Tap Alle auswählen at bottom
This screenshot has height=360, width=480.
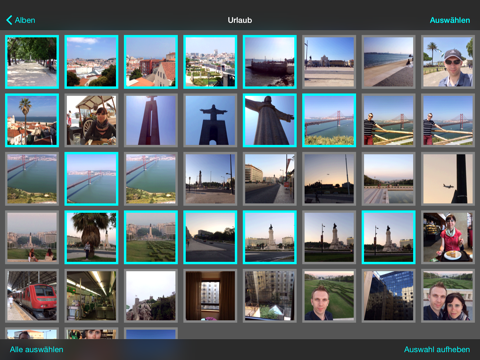pos(36,349)
